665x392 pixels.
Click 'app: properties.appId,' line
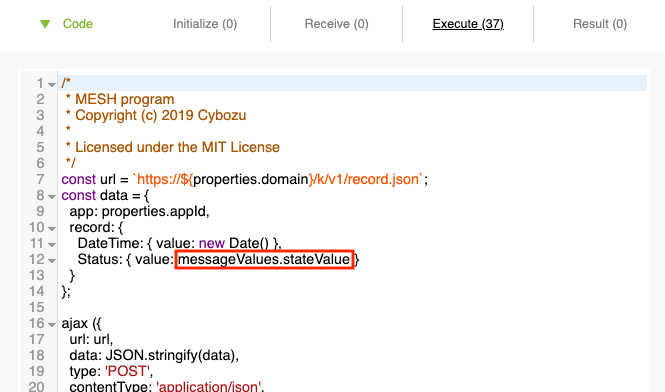pyautogui.click(x=140, y=211)
